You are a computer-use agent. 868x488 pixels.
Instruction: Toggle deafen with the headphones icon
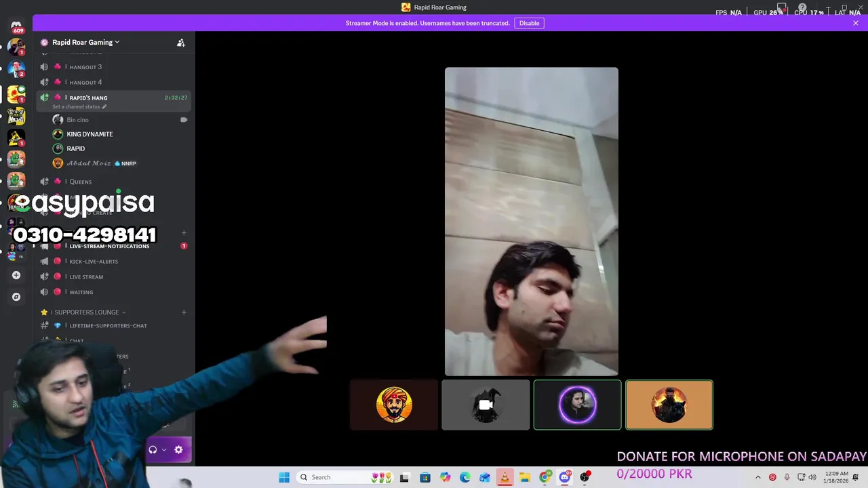pos(153,450)
